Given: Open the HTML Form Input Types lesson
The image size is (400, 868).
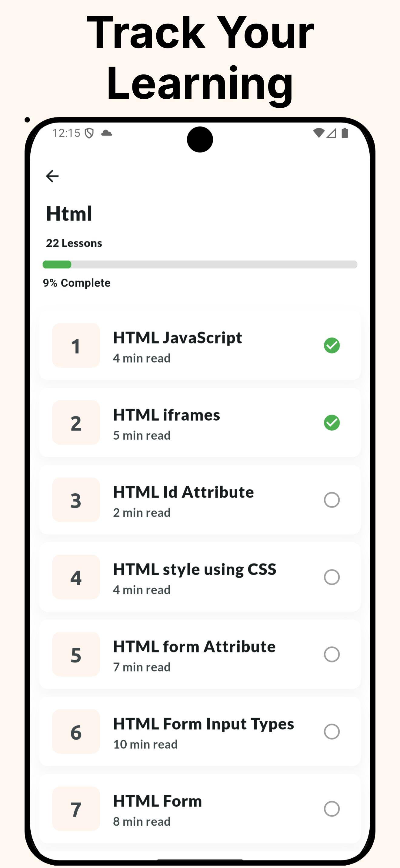Looking at the screenshot, I should point(203,724).
